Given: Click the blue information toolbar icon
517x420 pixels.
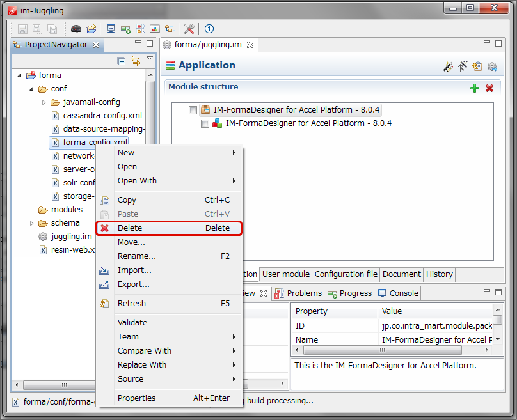Looking at the screenshot, I should tap(209, 29).
